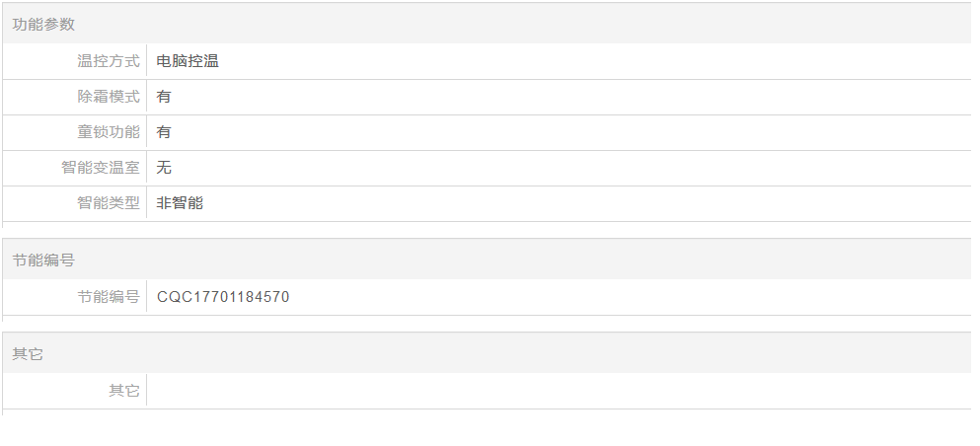Image resolution: width=980 pixels, height=446 pixels.
Task: Click the blank area right of CQC17701184570
Action: pyautogui.click(x=630, y=297)
